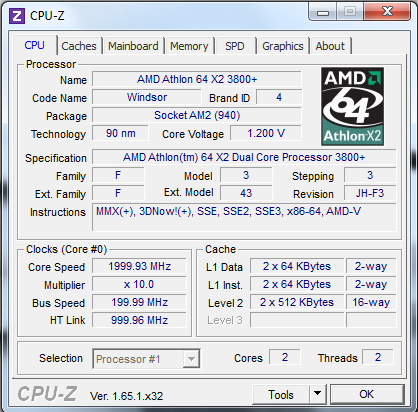Click the Level 2 size 2 x 512 KBytes
Screen dimensions: 418x412
tap(297, 302)
